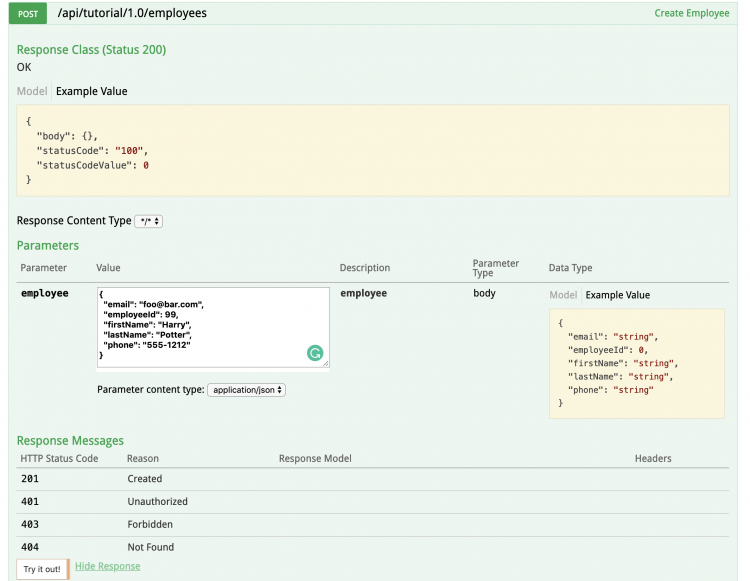Click the yellow example JSON in Data Type
750x581 pixels.
tap(636, 363)
